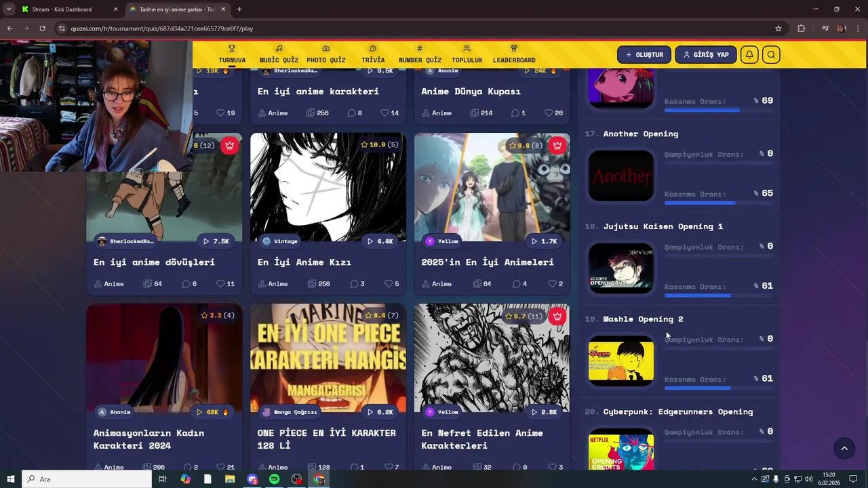The height and width of the screenshot is (488, 868).
Task: Open the tab search dropdown in Chrome
Action: click(9, 9)
